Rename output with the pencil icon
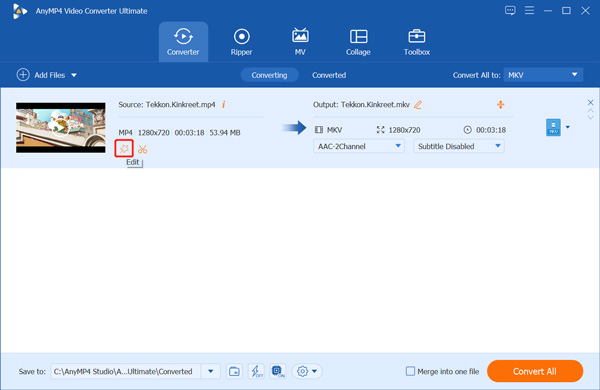The width and height of the screenshot is (600, 390). [418, 104]
